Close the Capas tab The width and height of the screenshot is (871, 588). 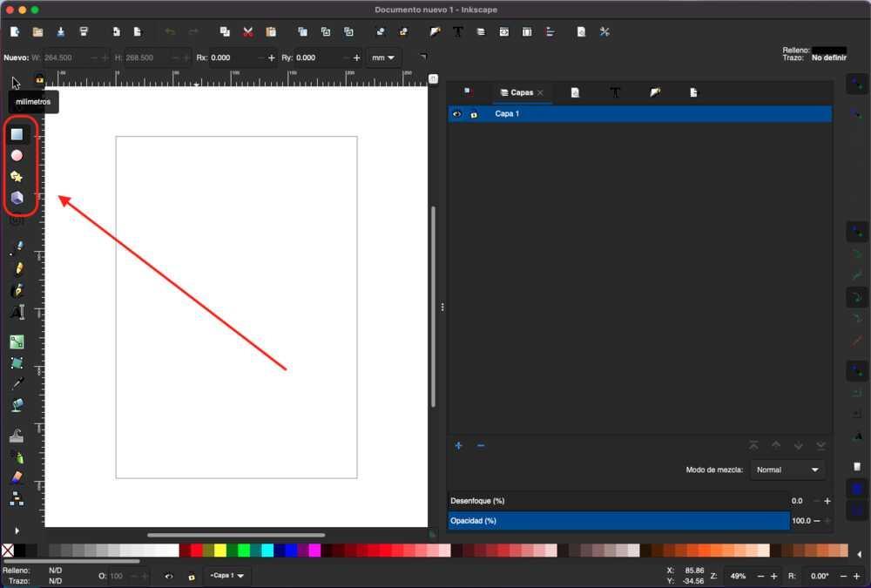[540, 93]
